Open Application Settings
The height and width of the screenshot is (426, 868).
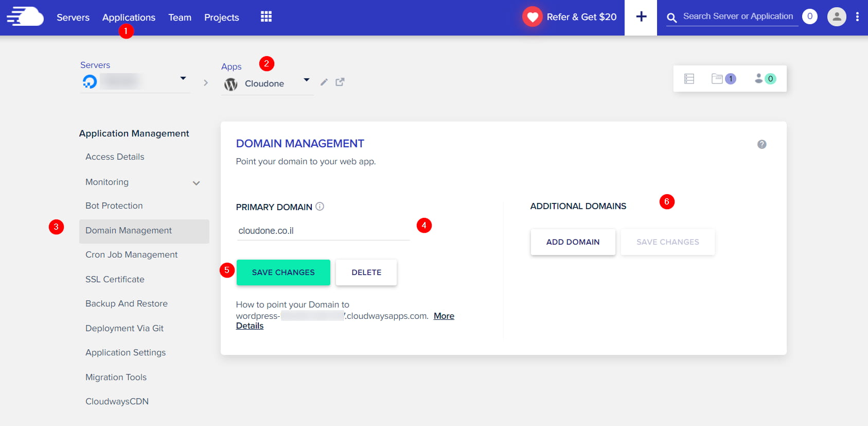[126, 352]
